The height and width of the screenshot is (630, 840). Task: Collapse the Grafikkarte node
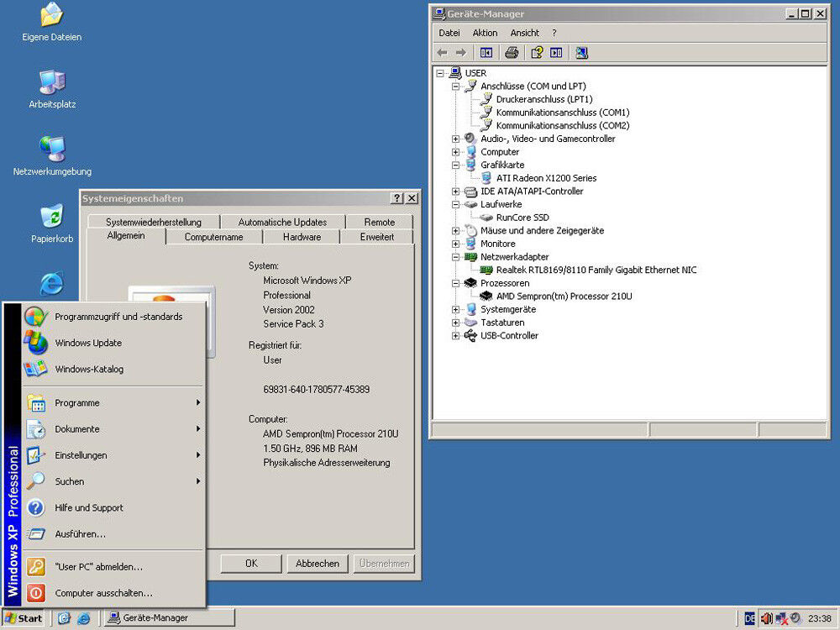tap(455, 165)
